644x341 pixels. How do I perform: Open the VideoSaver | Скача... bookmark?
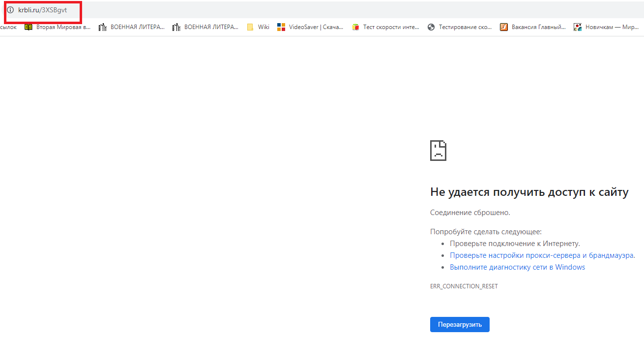(x=310, y=27)
